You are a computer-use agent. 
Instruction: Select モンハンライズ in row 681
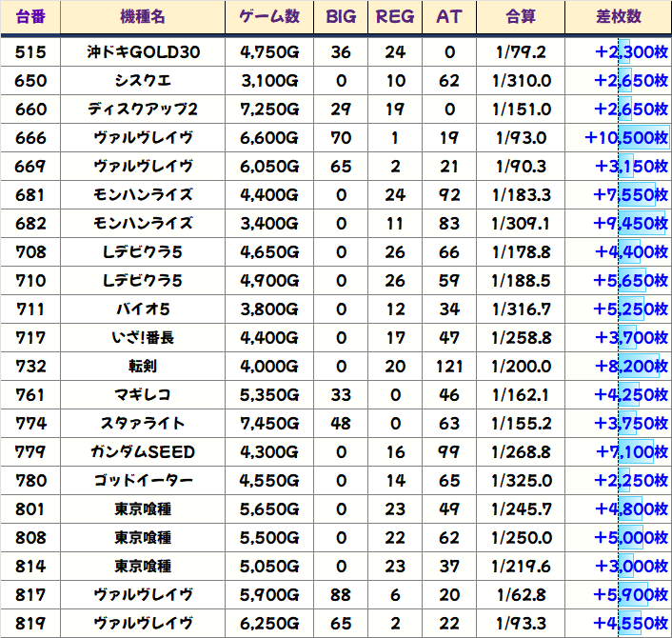[143, 195]
